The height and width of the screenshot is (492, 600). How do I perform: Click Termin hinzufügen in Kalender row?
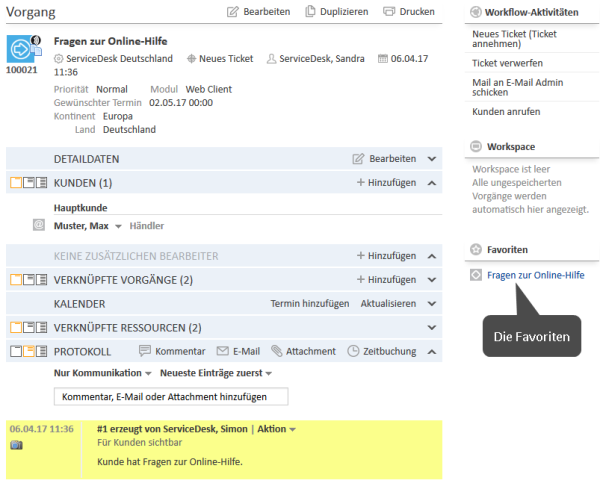(x=309, y=303)
